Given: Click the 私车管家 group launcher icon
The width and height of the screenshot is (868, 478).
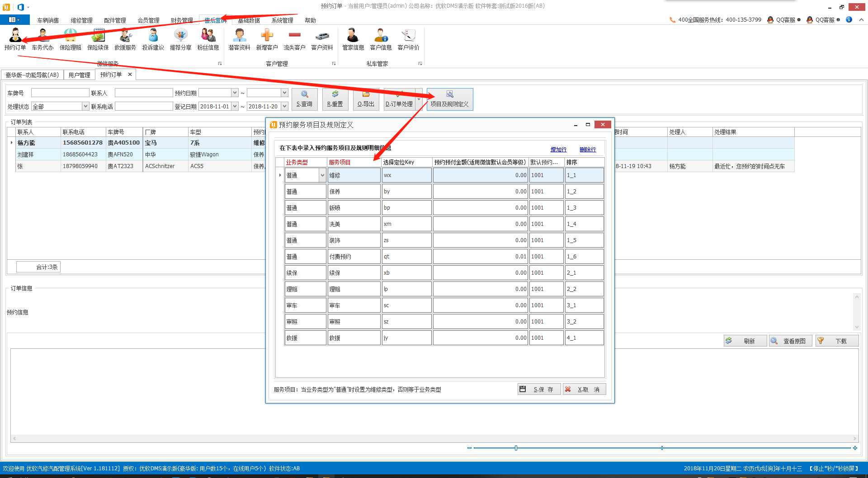Looking at the screenshot, I should tap(420, 64).
